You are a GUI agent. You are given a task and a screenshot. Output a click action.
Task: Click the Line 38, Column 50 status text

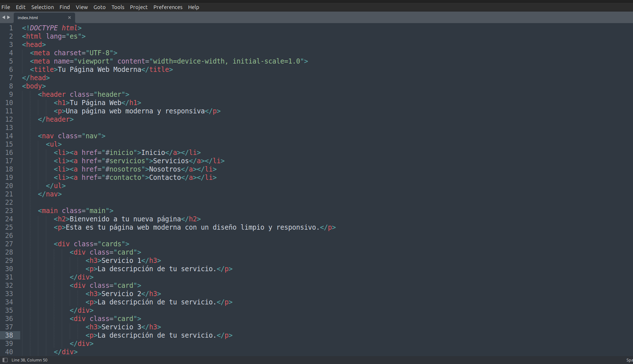coord(30,360)
